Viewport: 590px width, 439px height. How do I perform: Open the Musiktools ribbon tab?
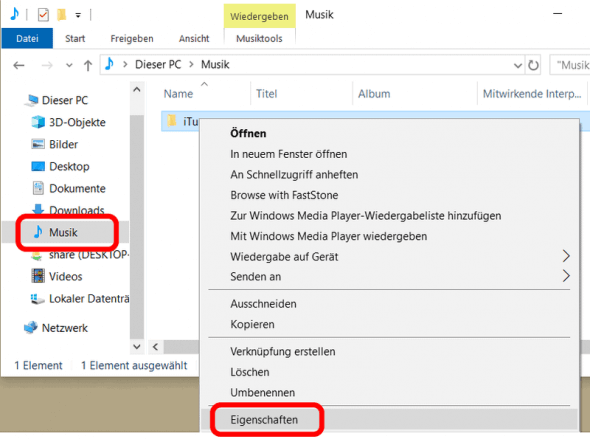coord(259,38)
